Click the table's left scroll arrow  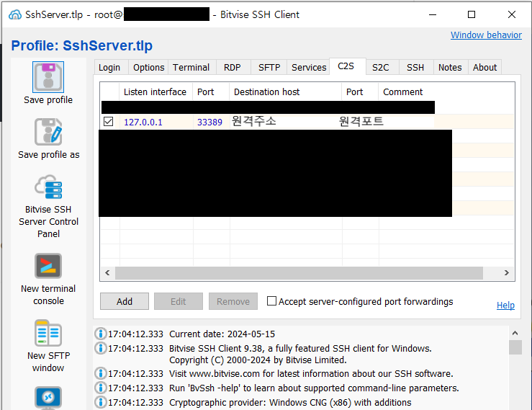pyautogui.click(x=107, y=273)
